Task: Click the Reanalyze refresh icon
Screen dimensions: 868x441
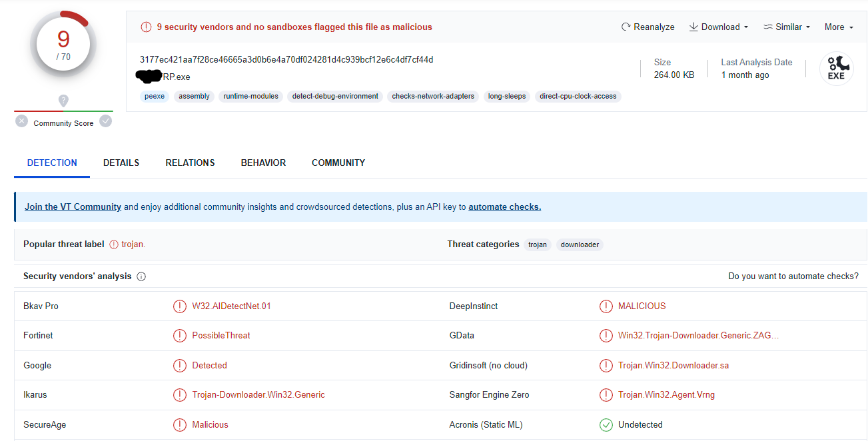Action: point(626,27)
